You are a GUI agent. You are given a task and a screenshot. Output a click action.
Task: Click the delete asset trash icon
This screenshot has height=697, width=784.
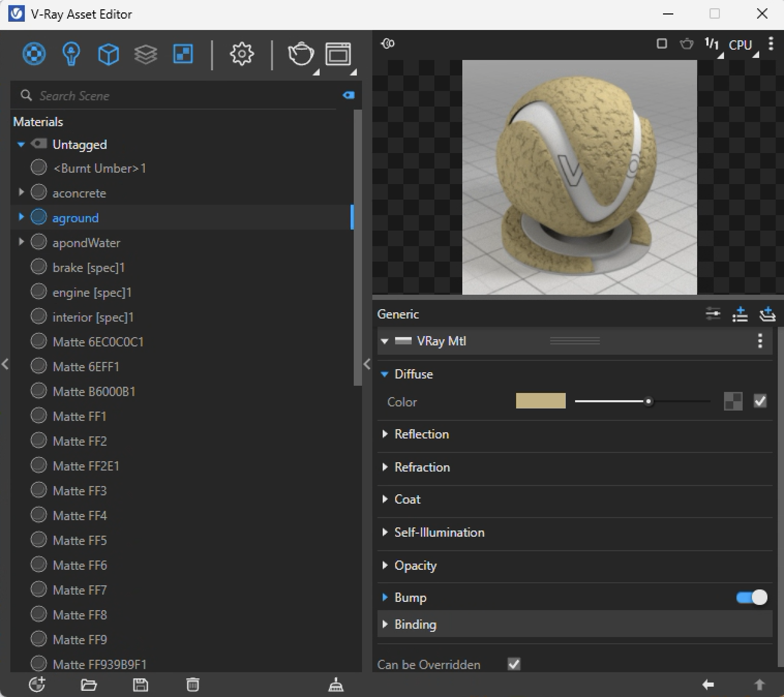[192, 685]
